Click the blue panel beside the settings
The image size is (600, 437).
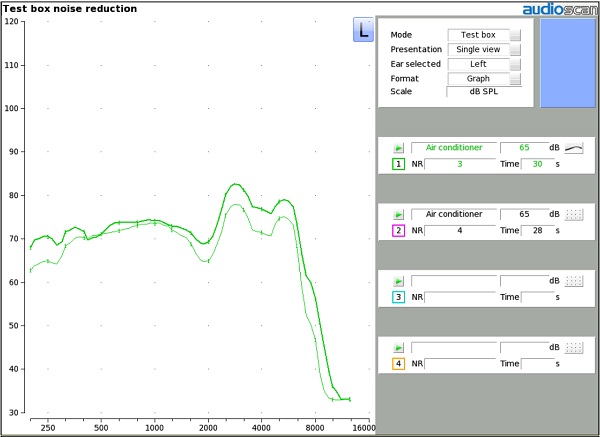point(568,63)
